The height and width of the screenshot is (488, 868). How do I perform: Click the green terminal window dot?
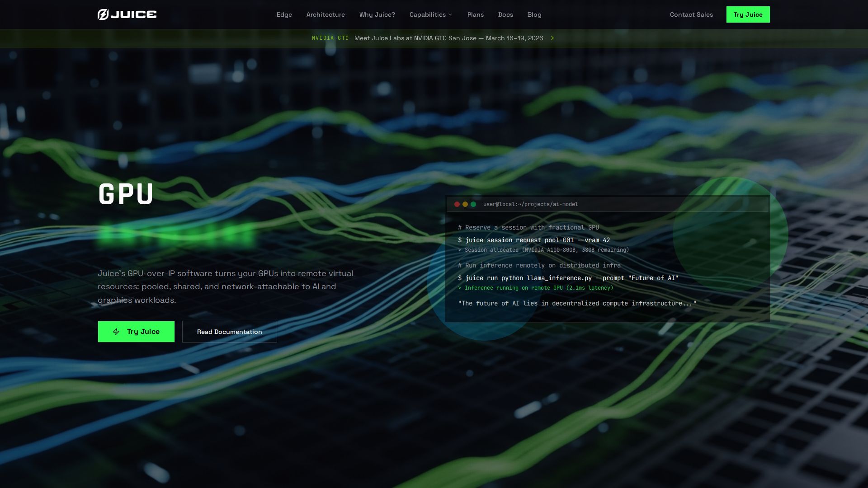473,204
